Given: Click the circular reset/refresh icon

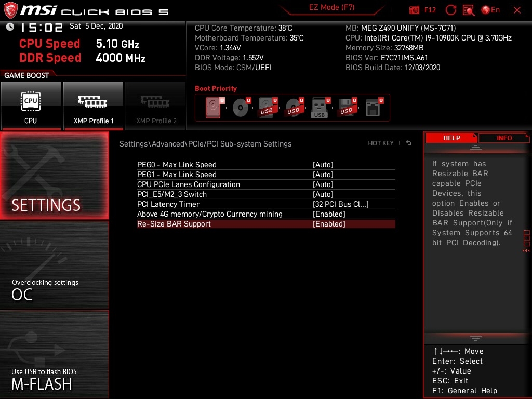Looking at the screenshot, I should [450, 10].
